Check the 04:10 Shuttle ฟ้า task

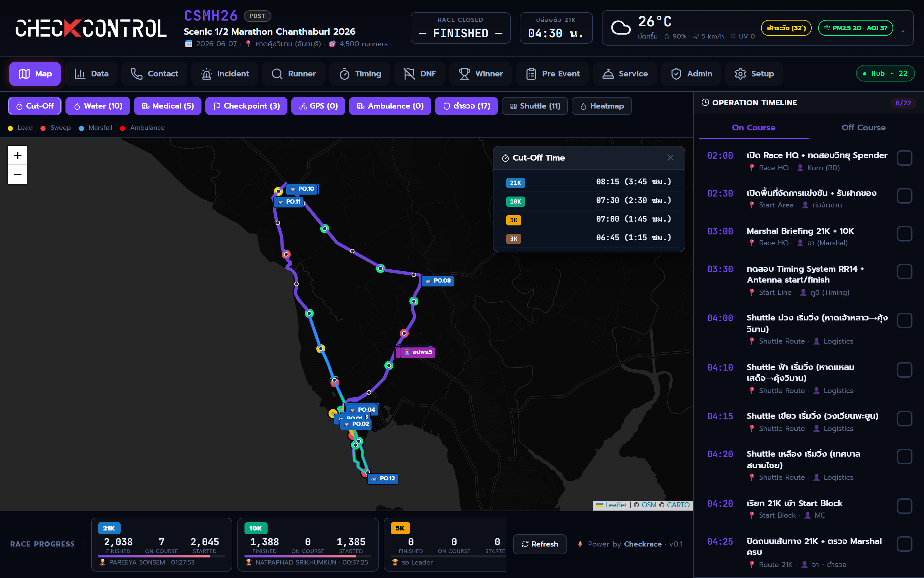[x=904, y=370]
